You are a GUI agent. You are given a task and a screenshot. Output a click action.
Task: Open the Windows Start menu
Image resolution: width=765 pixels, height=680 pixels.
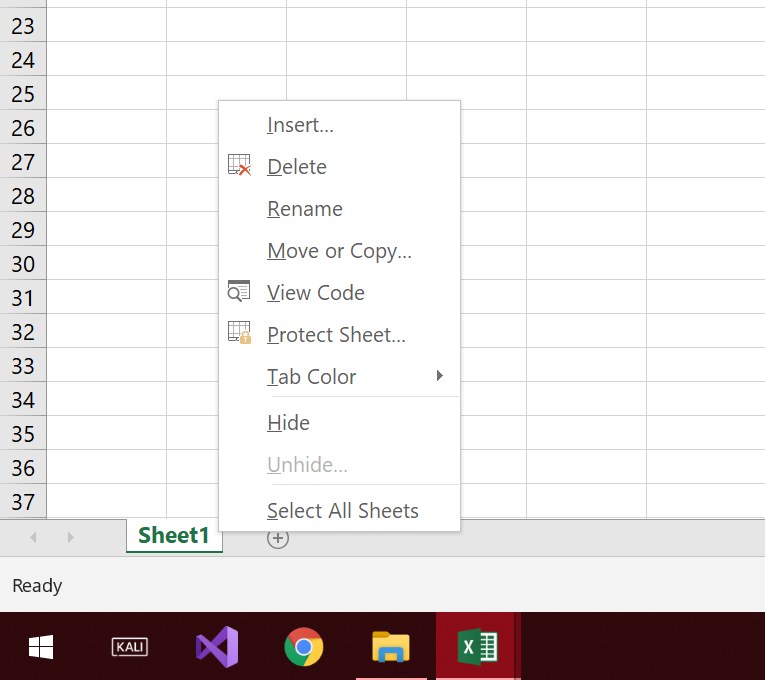click(x=41, y=647)
